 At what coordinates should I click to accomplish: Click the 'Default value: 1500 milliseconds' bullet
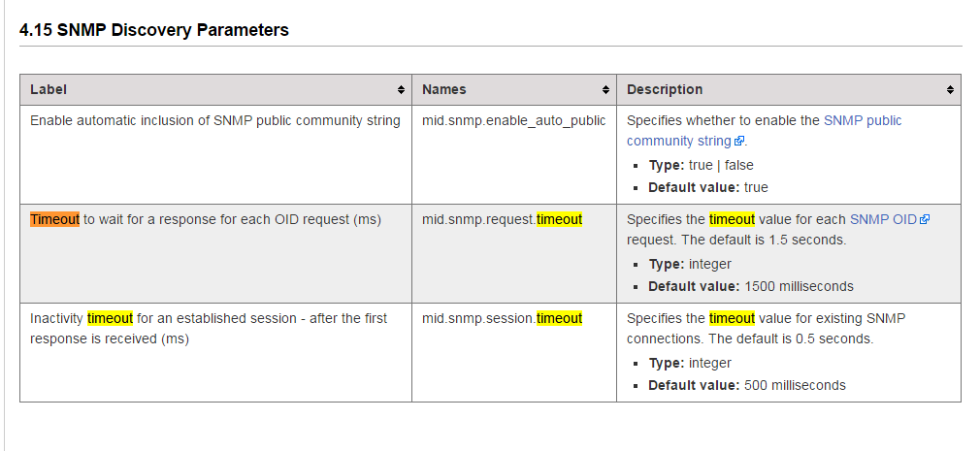click(x=750, y=286)
